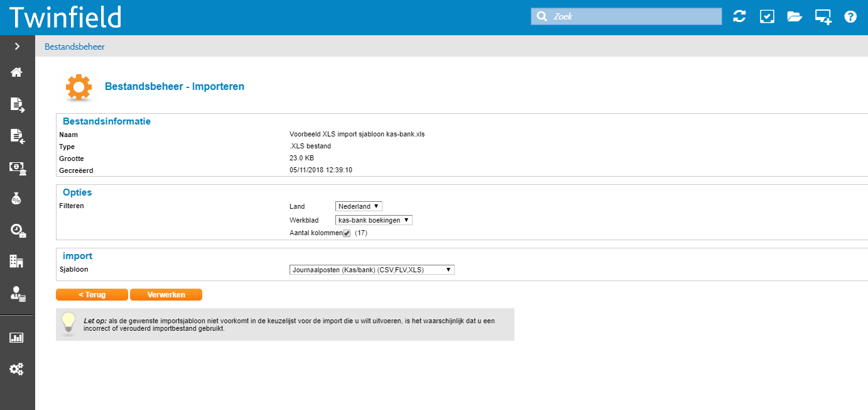
Task: Click the open folder icon in header
Action: tap(795, 17)
